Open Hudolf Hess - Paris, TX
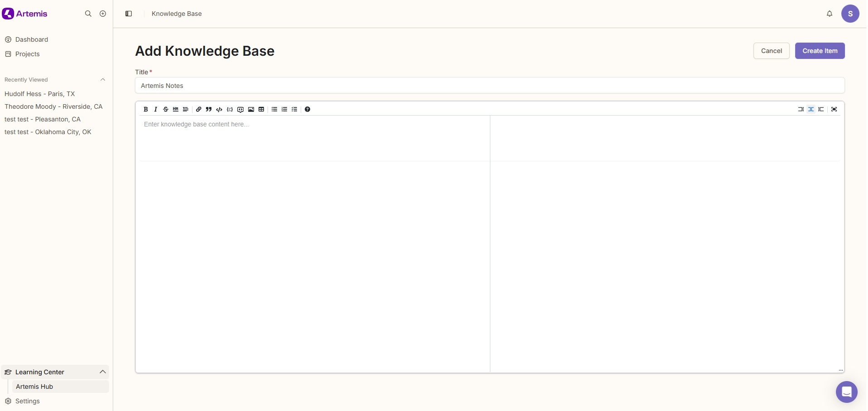Screen dimensions: 868x411 tap(40, 94)
